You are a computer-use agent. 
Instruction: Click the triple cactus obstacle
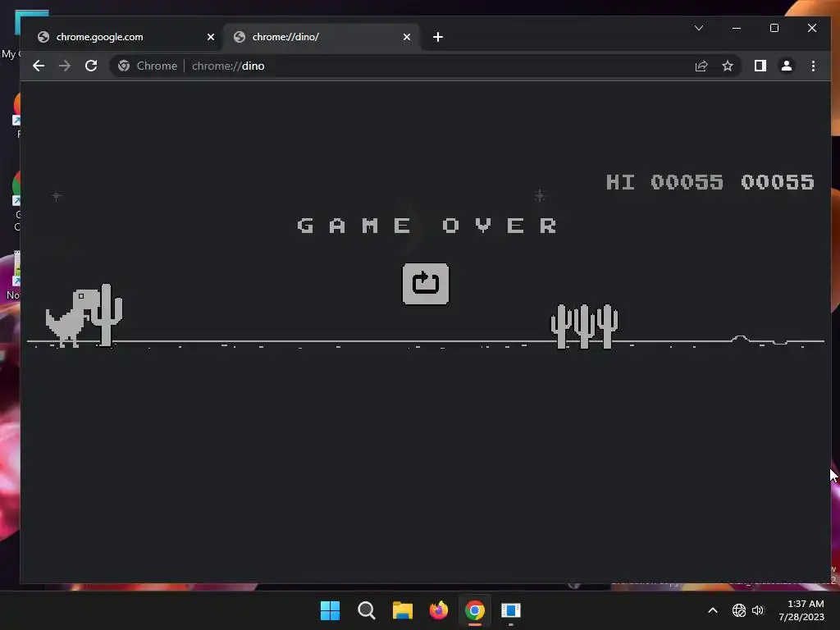click(584, 326)
